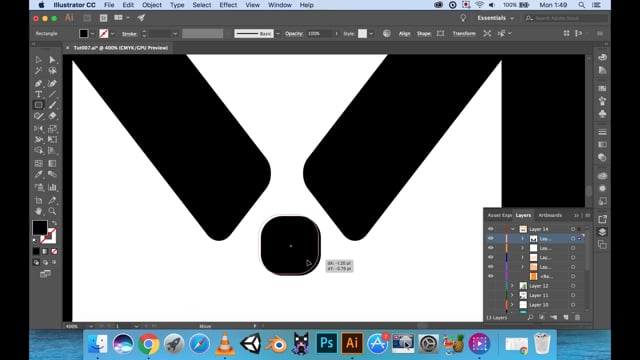Image resolution: width=640 pixels, height=360 pixels.
Task: Select the Column Graph tool
Action: [52, 187]
